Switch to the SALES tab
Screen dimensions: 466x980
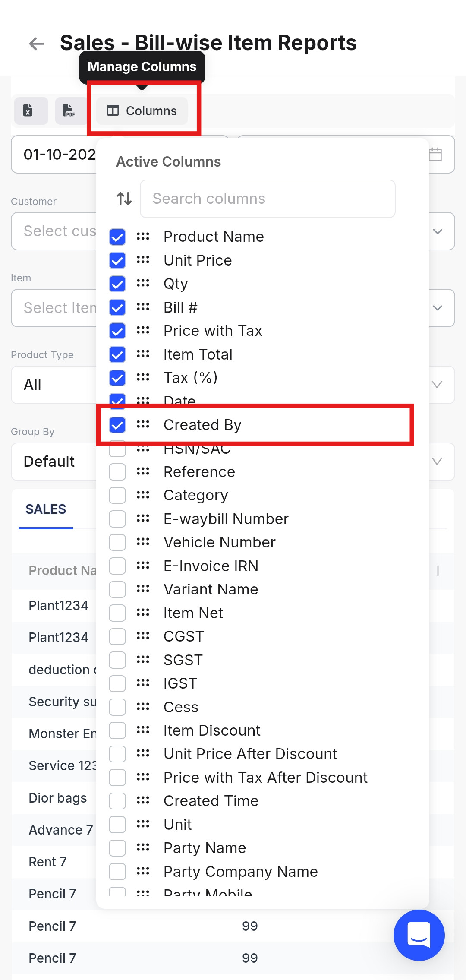tap(46, 509)
